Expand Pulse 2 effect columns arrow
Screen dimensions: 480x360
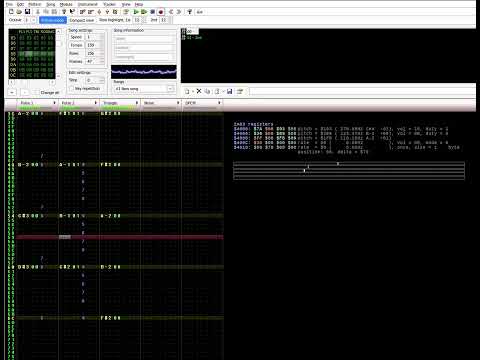point(96,103)
